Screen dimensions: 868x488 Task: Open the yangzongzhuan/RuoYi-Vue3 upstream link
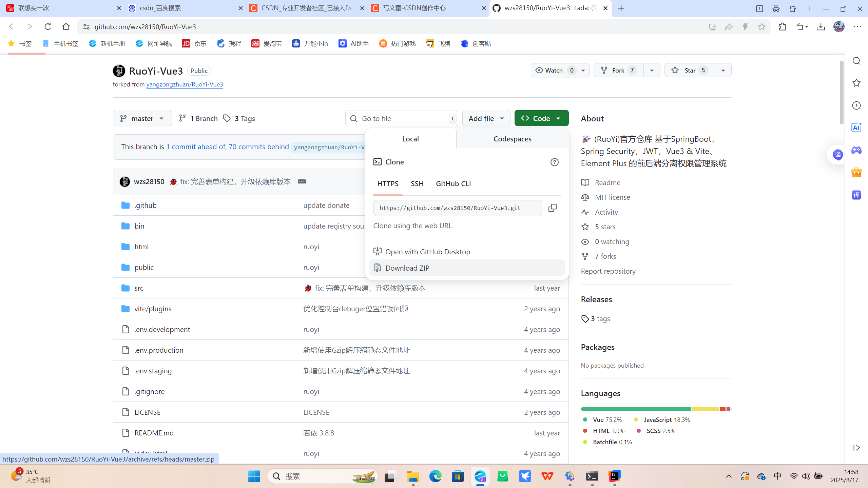pos(185,84)
